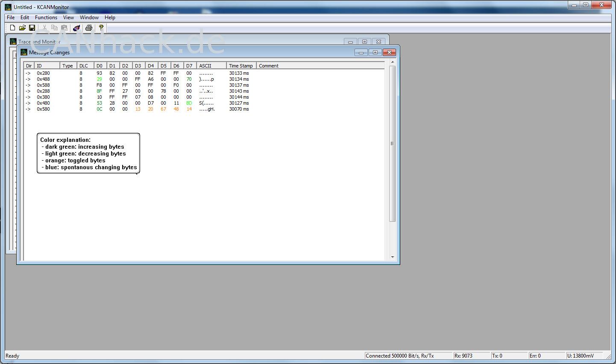Click the Message Changes window CAN icon
The image size is (616, 364).
pyautogui.click(x=24, y=52)
